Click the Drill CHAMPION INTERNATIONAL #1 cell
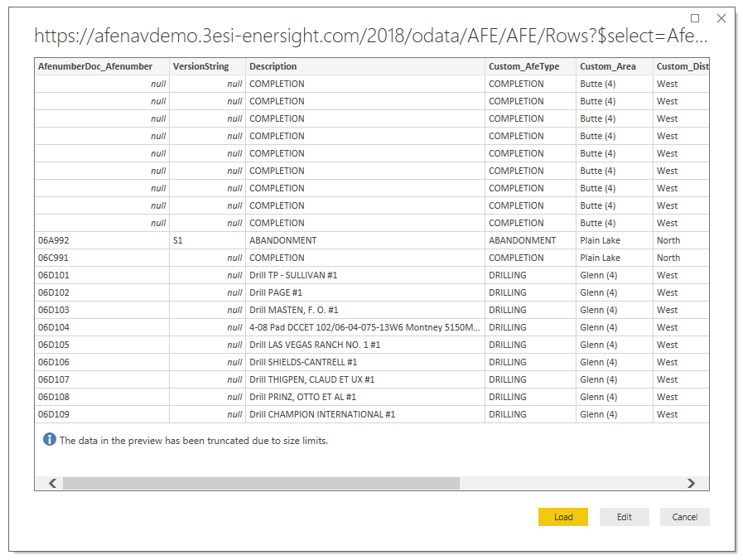The width and height of the screenshot is (743, 560). [365, 414]
